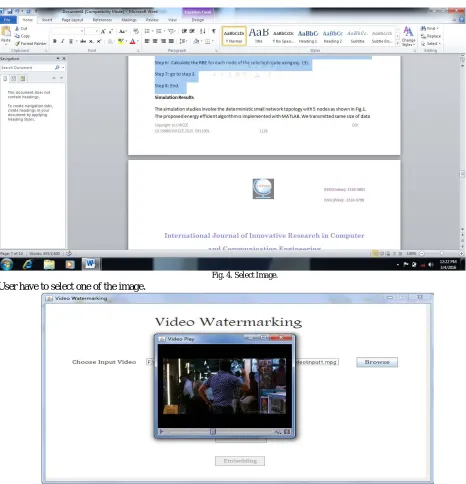This screenshot has height=484, width=466.
Task: Click Replace in the Editing group
Action: point(431,36)
